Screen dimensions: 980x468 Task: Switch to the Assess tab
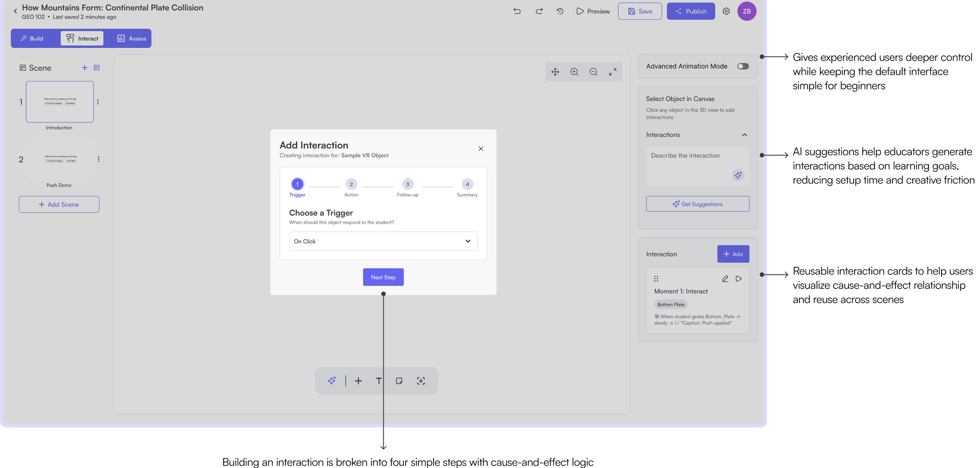click(x=132, y=38)
